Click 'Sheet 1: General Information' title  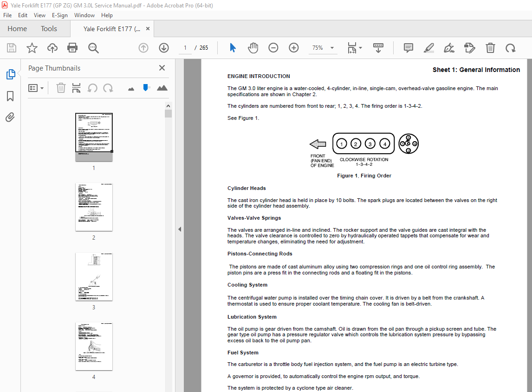click(476, 70)
